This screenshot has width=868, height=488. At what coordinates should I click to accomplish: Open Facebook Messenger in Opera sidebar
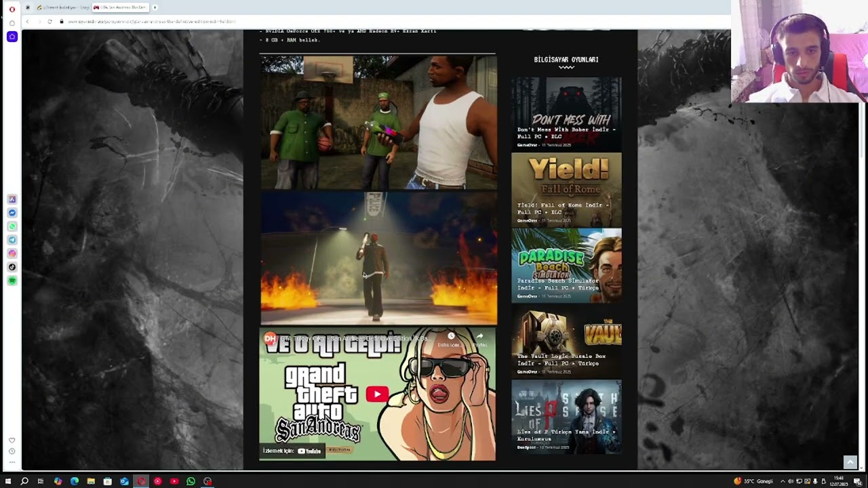click(12, 213)
